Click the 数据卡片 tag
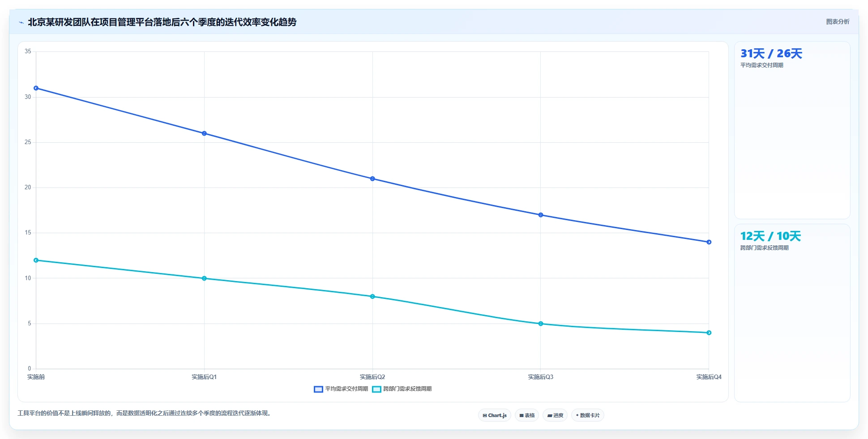868x439 pixels. [588, 415]
